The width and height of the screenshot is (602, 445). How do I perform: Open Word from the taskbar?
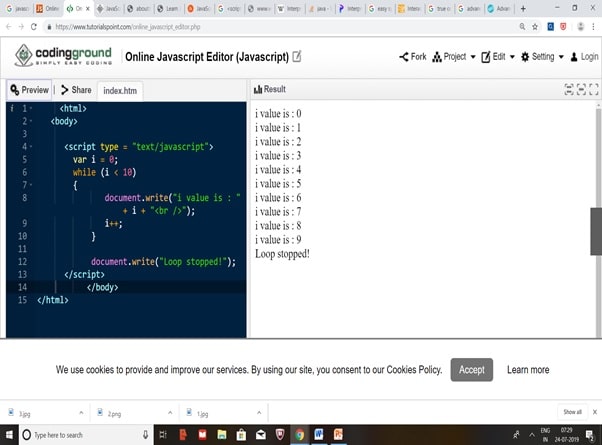click(x=319, y=435)
